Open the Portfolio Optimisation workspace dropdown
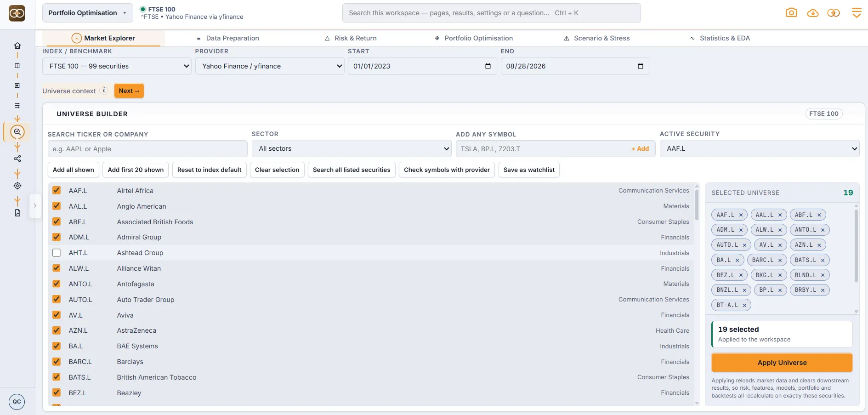The height and width of the screenshot is (415, 868). [87, 13]
